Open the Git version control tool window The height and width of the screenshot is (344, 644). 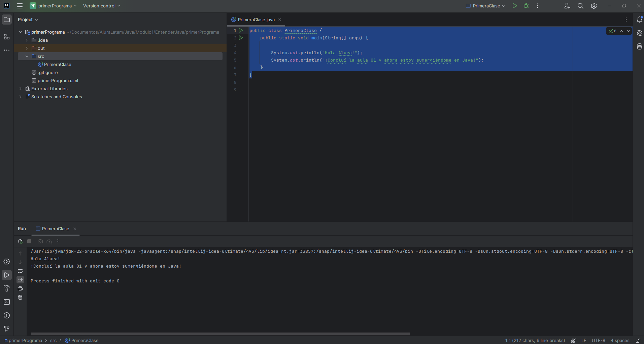point(7,329)
